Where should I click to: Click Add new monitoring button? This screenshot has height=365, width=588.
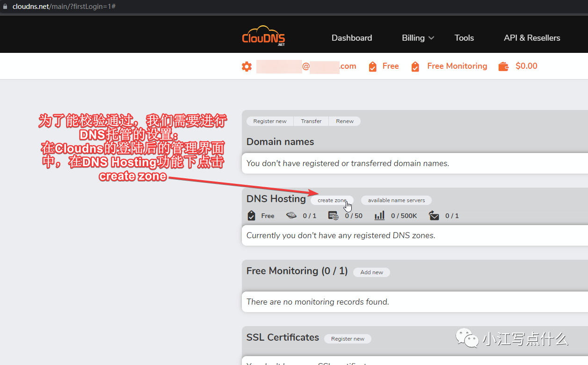pyautogui.click(x=371, y=272)
